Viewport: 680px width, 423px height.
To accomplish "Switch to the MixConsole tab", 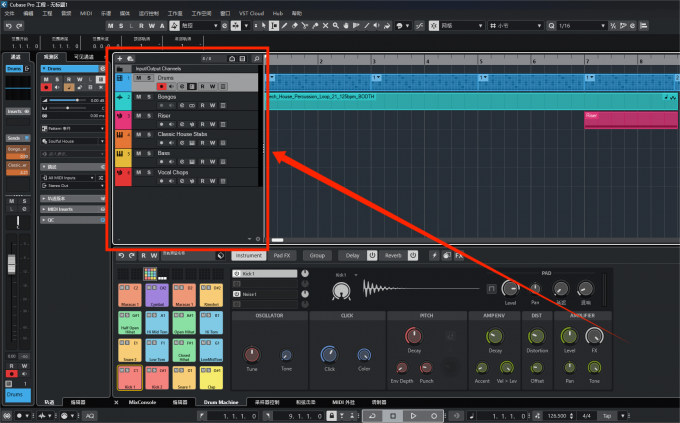I will coord(142,403).
